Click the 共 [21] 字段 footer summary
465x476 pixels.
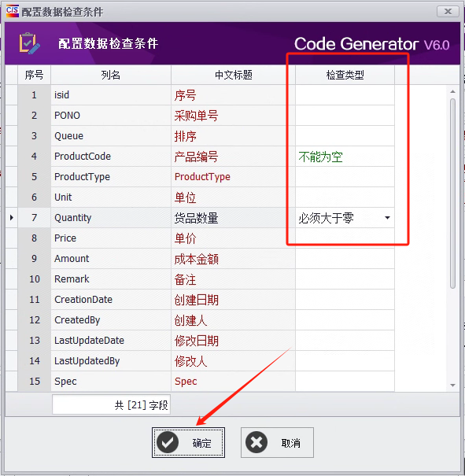click(x=111, y=404)
